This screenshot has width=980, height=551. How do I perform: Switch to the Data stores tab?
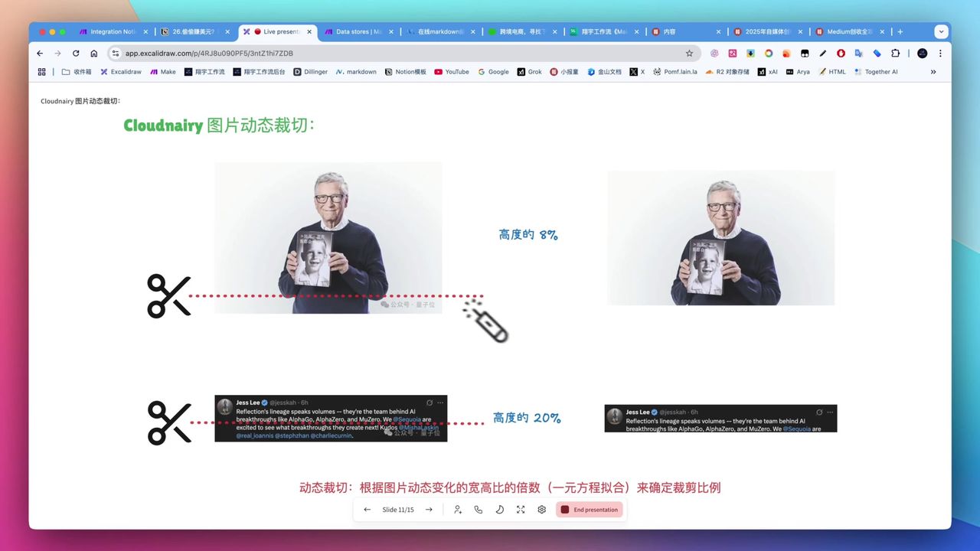[x=356, y=31]
